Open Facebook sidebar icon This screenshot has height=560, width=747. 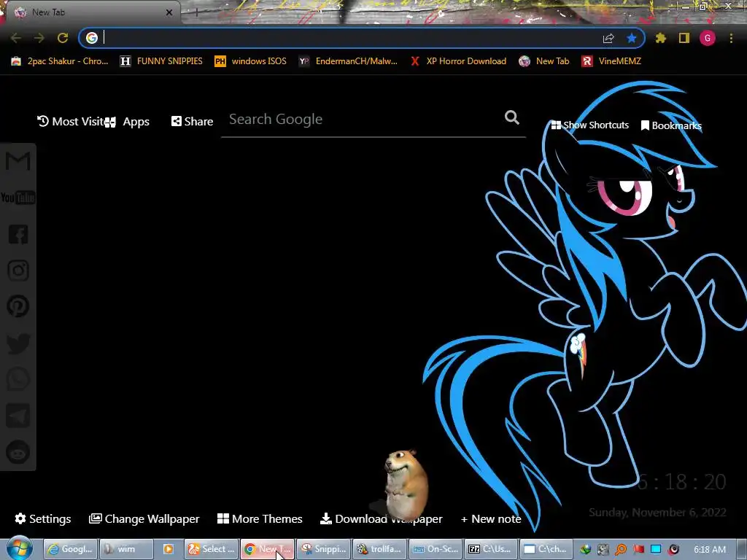click(18, 234)
